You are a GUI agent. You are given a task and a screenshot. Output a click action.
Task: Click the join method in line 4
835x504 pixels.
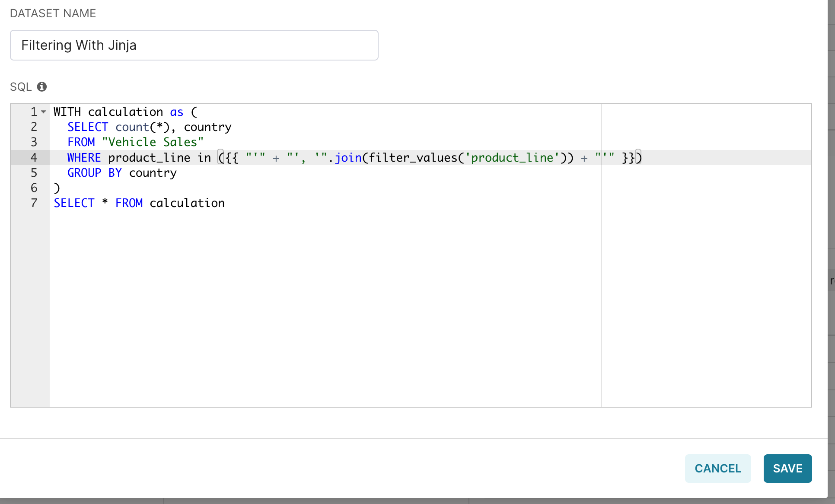click(348, 158)
